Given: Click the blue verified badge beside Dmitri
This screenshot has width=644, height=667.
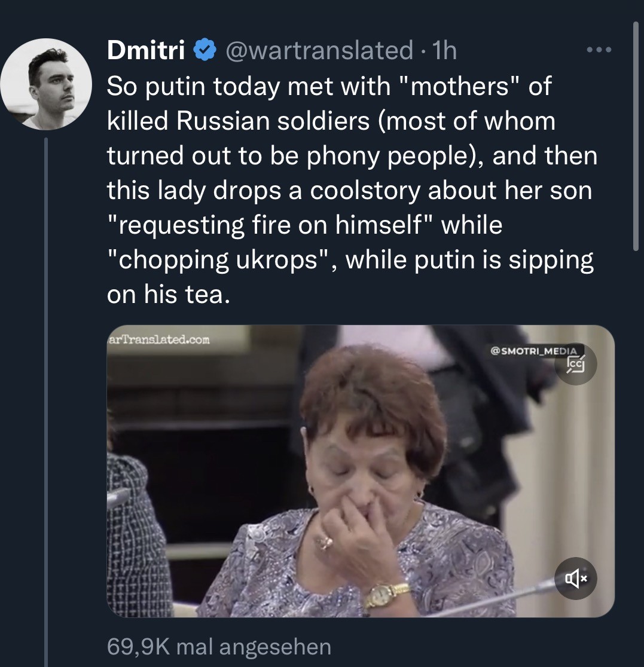Looking at the screenshot, I should tap(205, 51).
